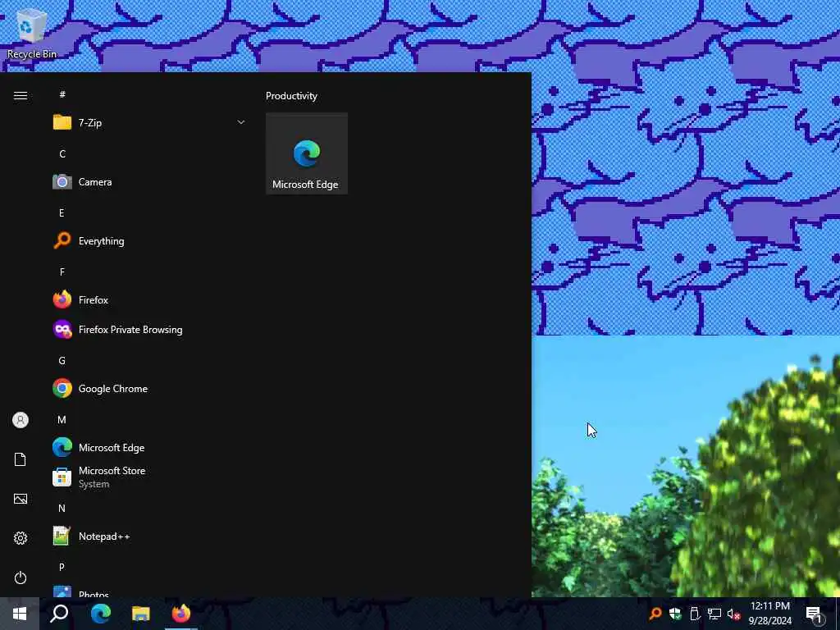Open Power options in Start sidebar
This screenshot has width=840, height=630.
coord(21,577)
